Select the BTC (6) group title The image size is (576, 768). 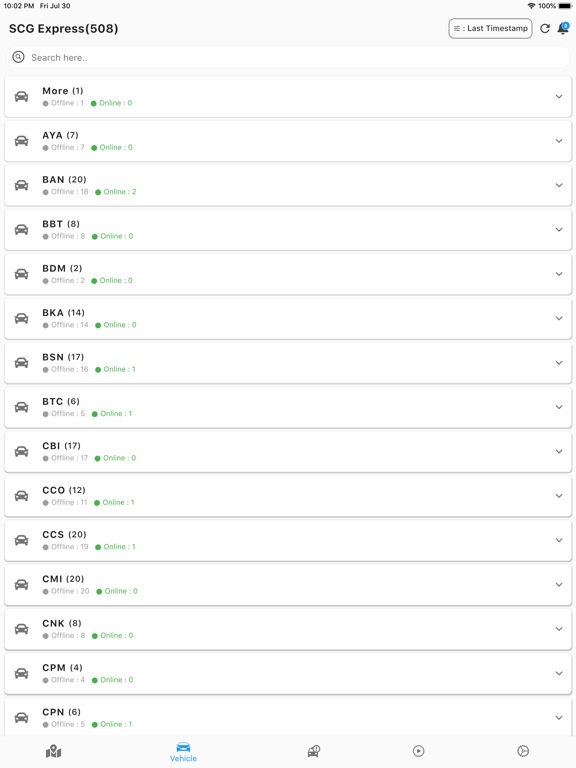pyautogui.click(x=61, y=402)
